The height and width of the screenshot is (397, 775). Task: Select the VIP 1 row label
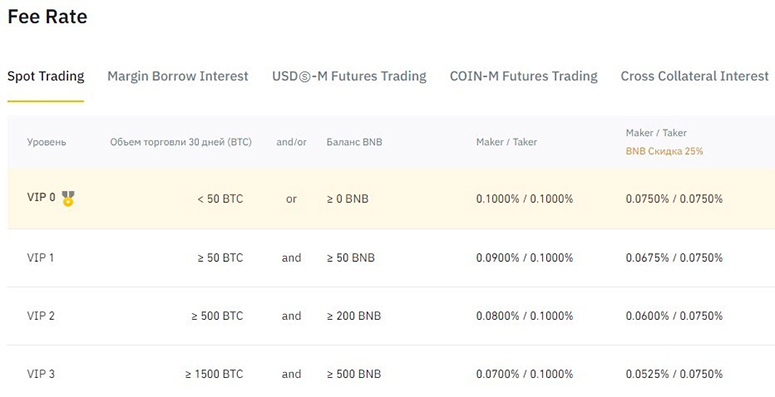point(41,258)
